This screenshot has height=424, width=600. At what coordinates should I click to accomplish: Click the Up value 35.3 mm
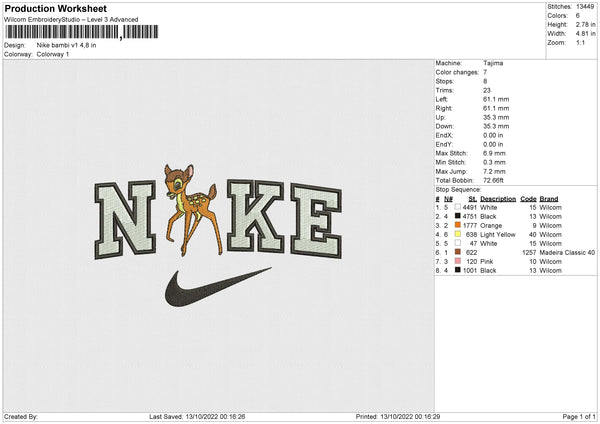coord(496,117)
